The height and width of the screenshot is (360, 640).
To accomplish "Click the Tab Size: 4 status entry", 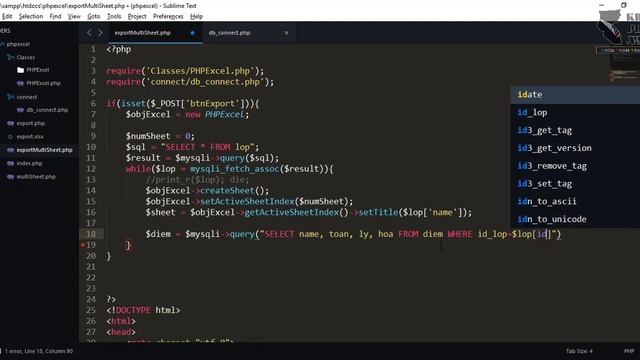I will [579, 351].
